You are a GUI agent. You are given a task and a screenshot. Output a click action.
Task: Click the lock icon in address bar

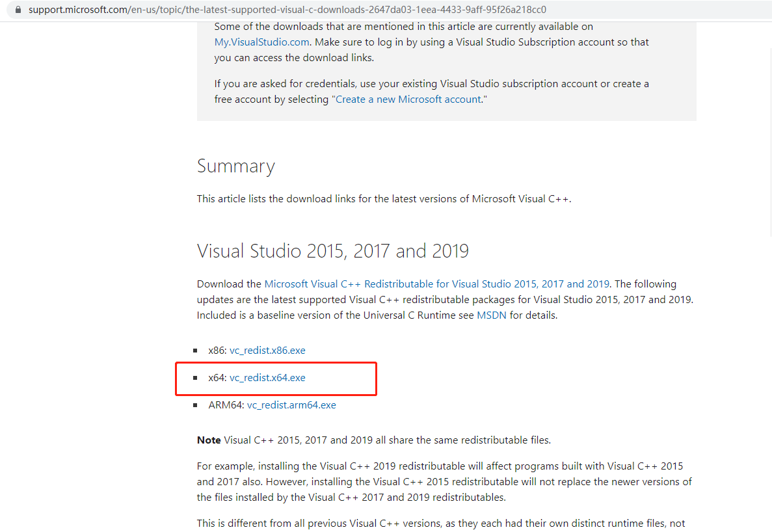18,9
